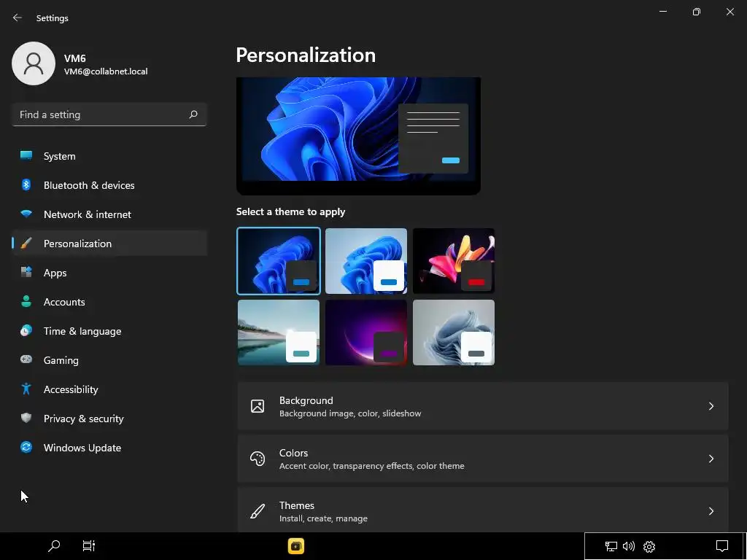Open Privacy & security settings
Viewport: 747px width, 560px height.
[x=109, y=418]
